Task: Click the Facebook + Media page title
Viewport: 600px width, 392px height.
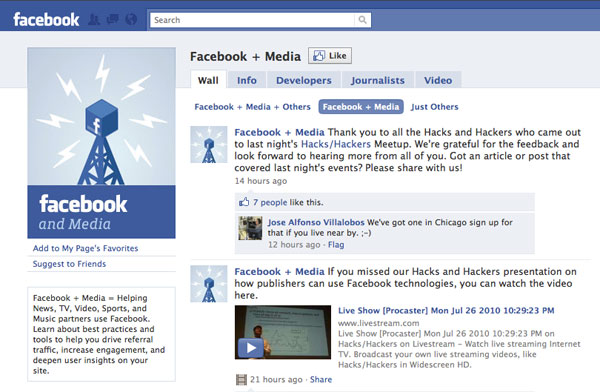Action: [x=245, y=57]
